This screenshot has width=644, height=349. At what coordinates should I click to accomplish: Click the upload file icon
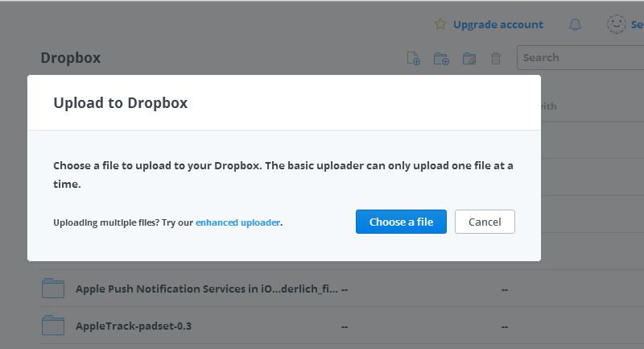tap(414, 58)
